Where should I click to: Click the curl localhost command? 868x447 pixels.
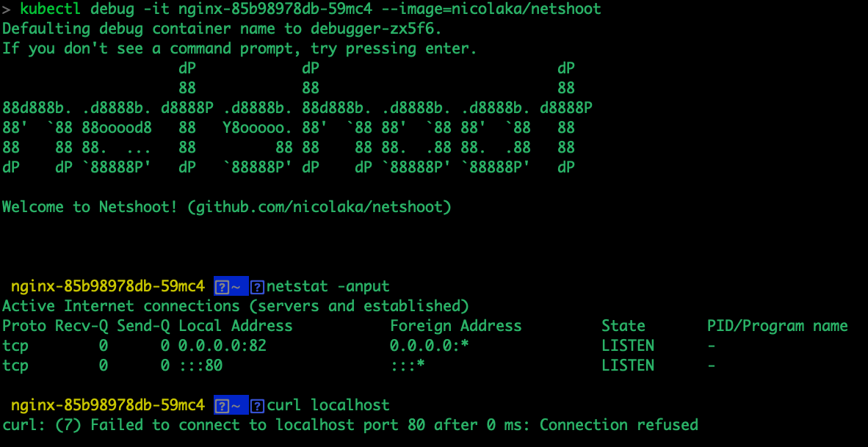(328, 405)
